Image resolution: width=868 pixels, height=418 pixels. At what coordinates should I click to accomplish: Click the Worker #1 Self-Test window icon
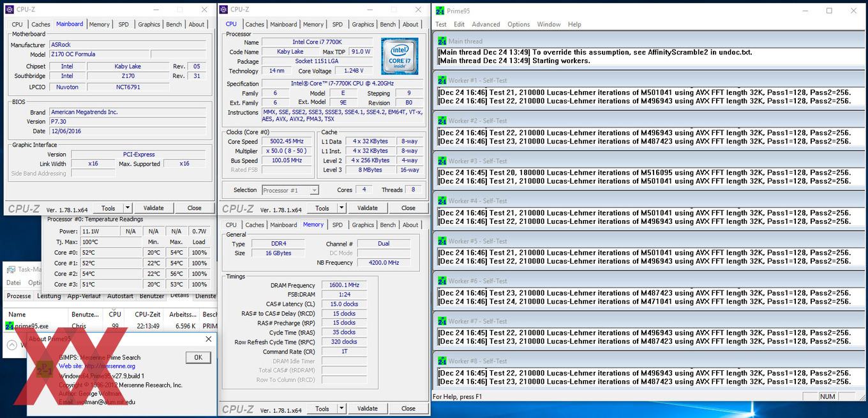point(442,80)
